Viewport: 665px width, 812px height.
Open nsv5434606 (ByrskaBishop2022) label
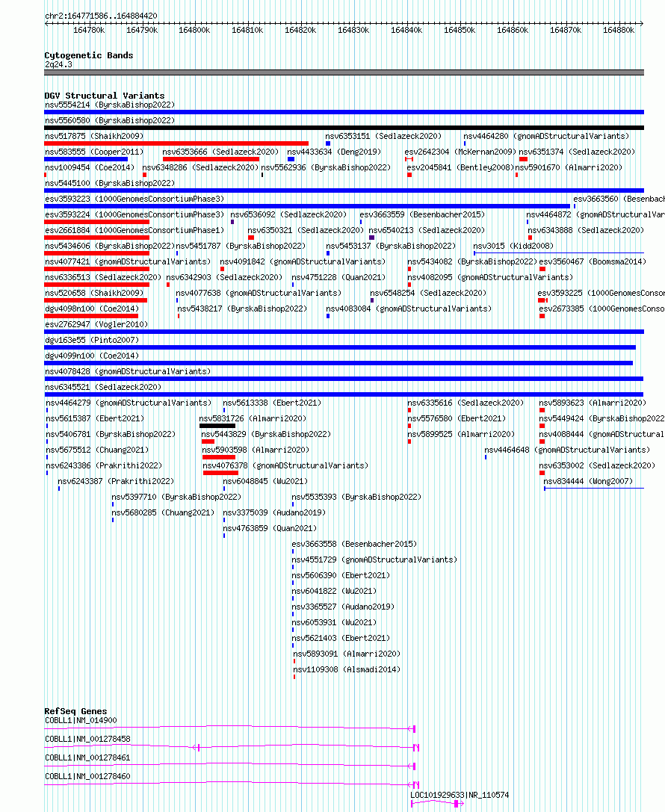click(110, 246)
